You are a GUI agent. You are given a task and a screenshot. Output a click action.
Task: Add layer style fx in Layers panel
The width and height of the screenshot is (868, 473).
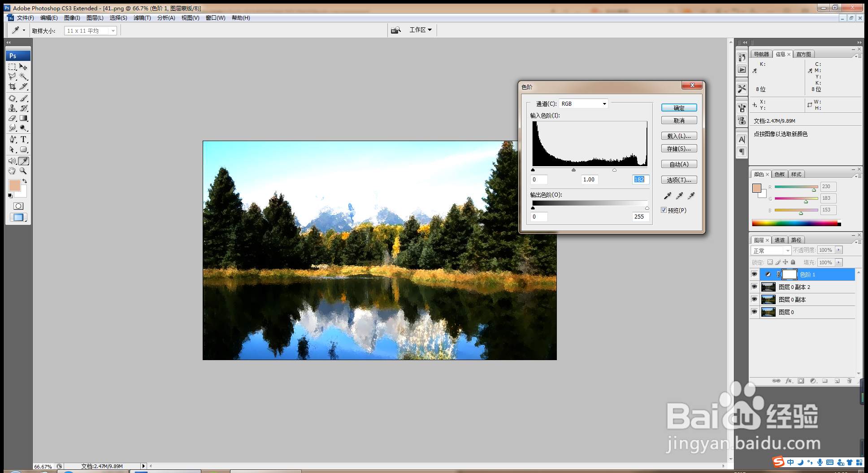coord(789,381)
